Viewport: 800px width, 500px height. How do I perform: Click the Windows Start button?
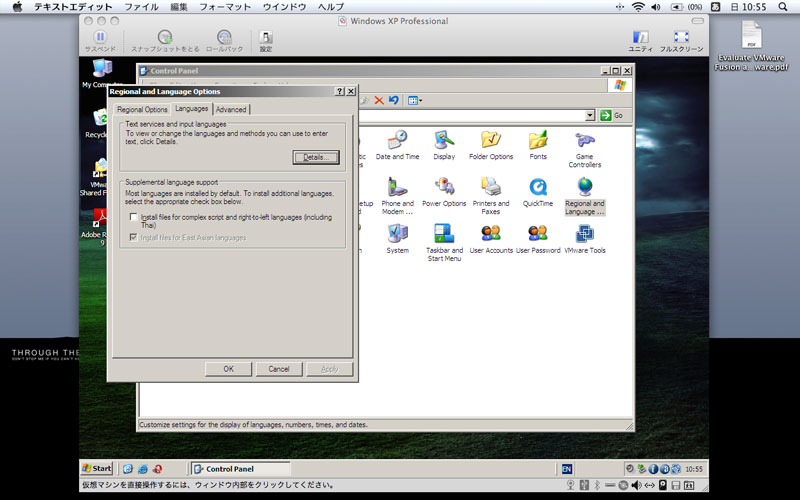pos(97,468)
